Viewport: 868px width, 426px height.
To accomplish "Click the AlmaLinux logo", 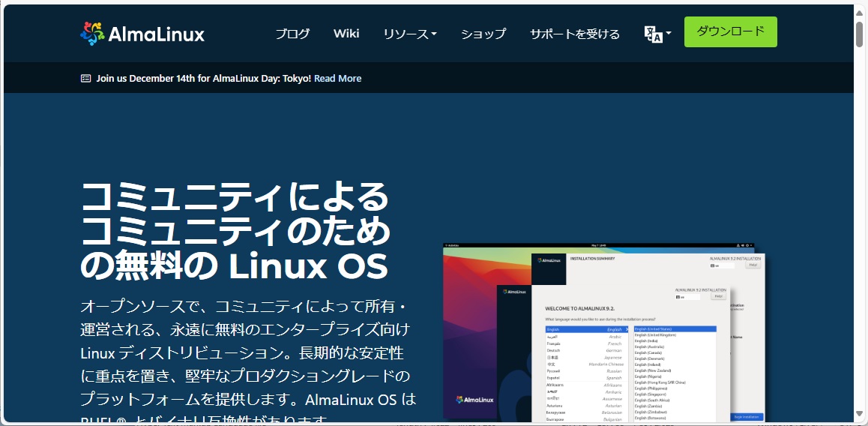I will click(x=142, y=34).
